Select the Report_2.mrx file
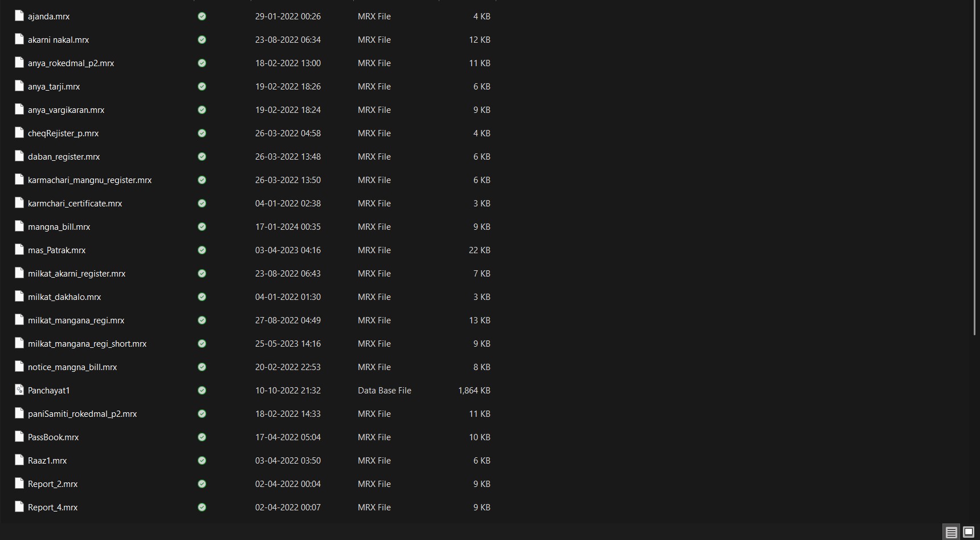This screenshot has height=540, width=980. tap(52, 484)
